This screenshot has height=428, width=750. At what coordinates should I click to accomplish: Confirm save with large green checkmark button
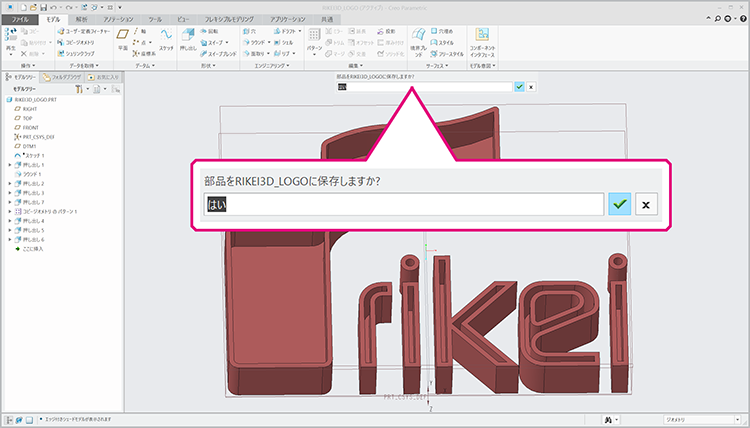(x=620, y=204)
